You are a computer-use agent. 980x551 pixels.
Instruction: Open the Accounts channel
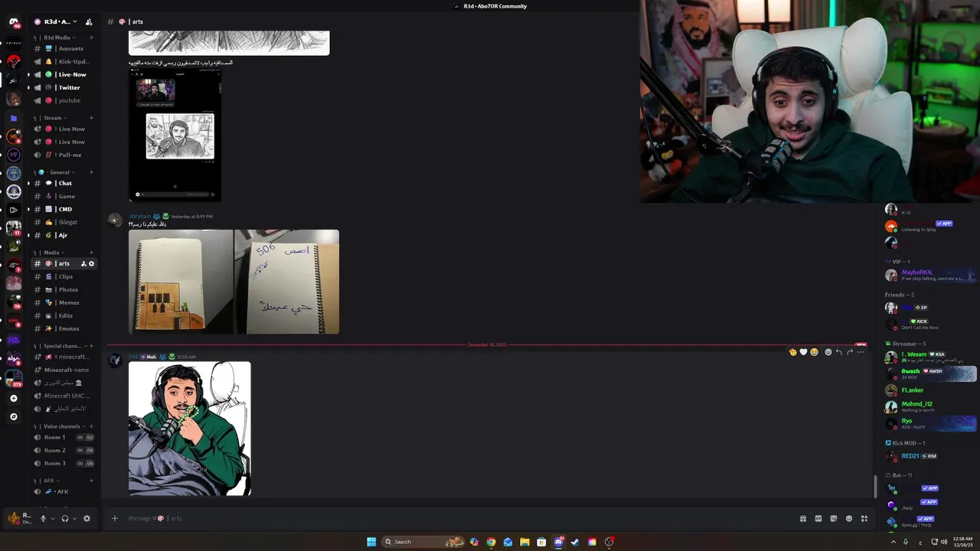coord(64,48)
